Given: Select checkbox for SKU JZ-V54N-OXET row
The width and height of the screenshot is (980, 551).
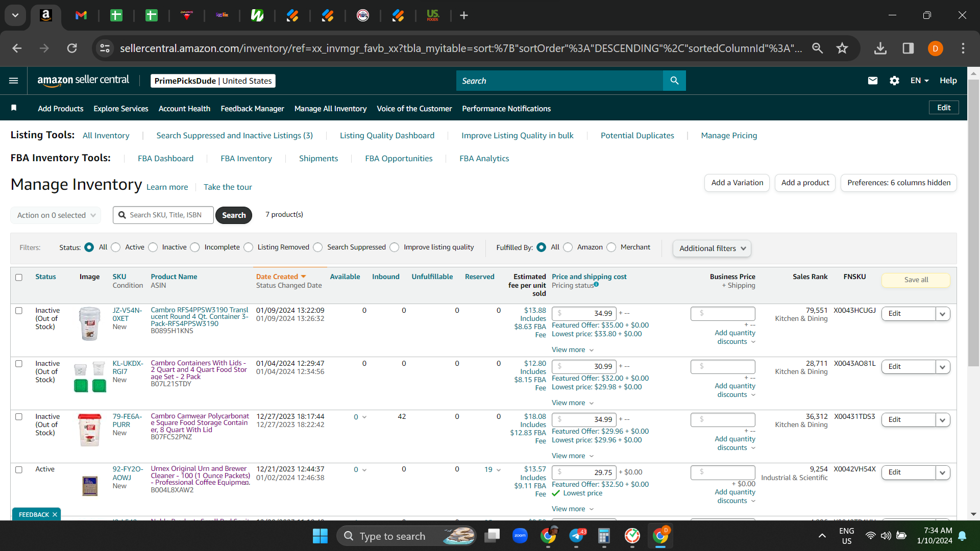Looking at the screenshot, I should click(x=19, y=310).
